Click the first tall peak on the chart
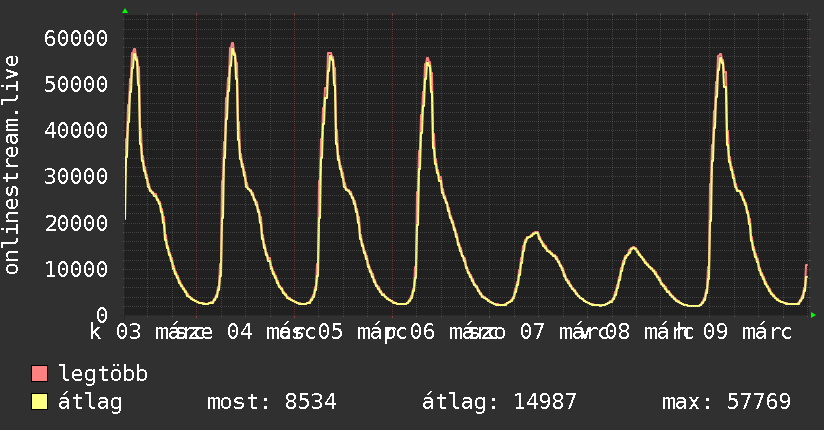Screen dimensions: 824x430 click(135, 51)
